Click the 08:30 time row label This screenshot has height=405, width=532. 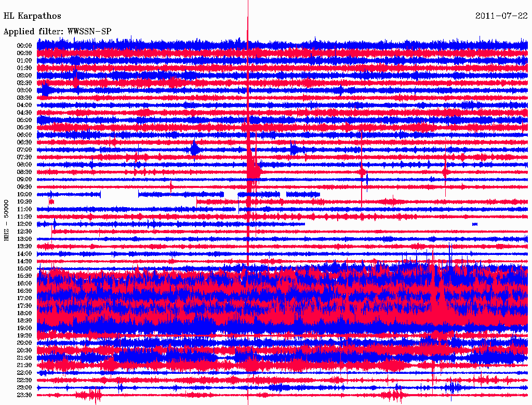tap(24, 172)
